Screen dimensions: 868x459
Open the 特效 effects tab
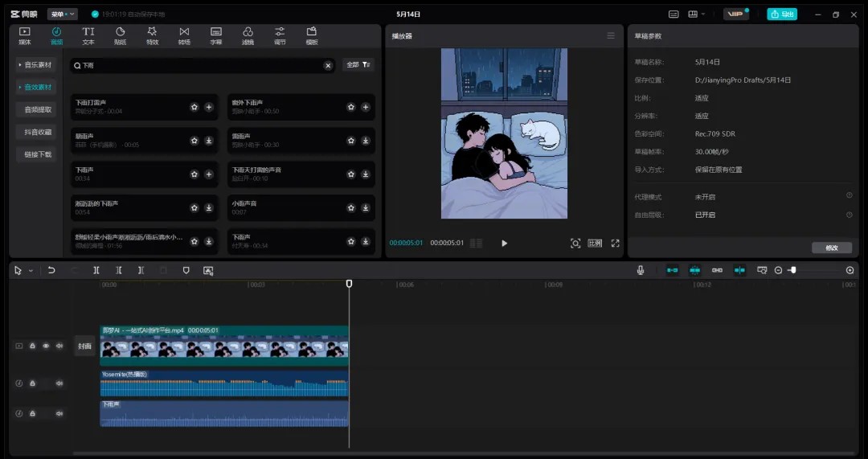click(x=152, y=36)
